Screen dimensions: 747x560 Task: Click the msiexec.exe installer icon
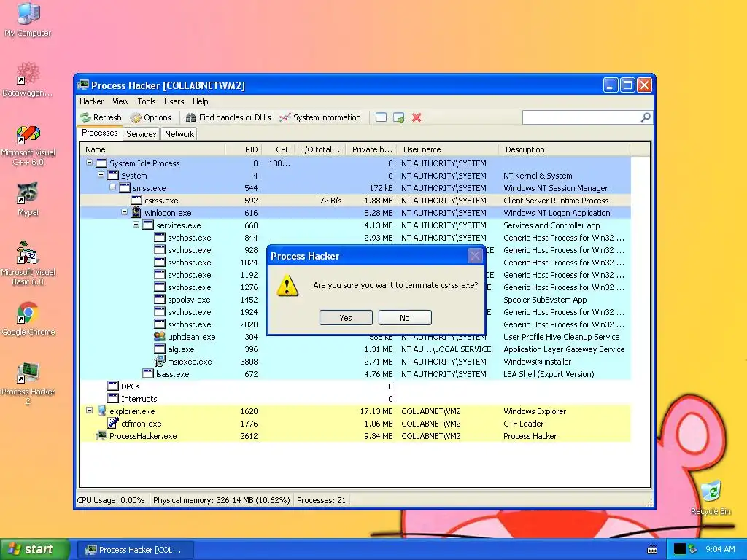[160, 361]
